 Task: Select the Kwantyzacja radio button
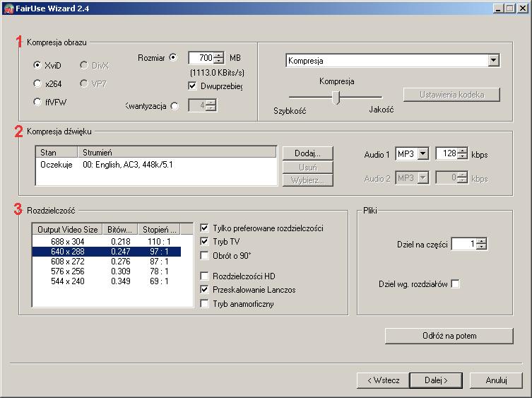[175, 106]
